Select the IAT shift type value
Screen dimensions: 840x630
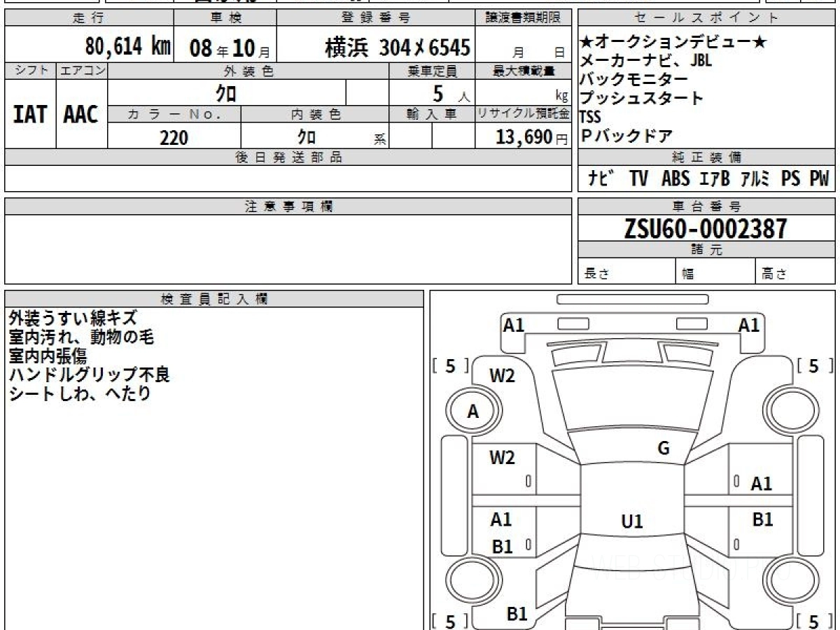[x=30, y=115]
